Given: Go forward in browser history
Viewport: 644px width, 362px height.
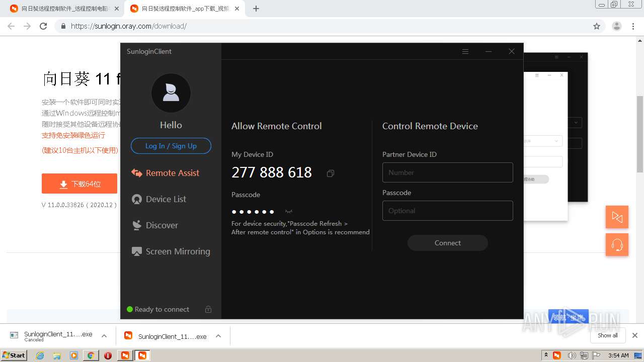Looking at the screenshot, I should (27, 26).
